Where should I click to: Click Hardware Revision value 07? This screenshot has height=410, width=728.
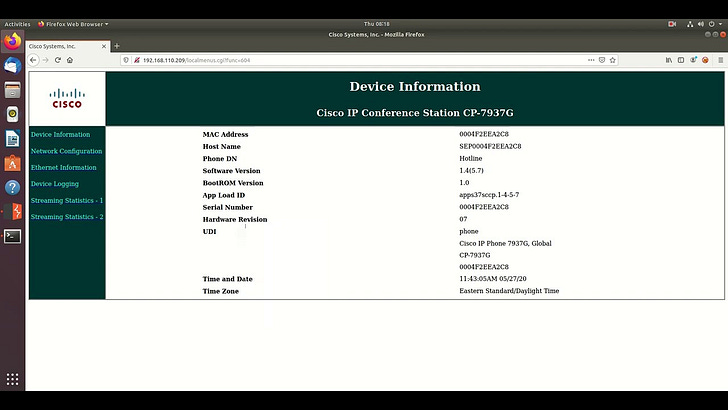(x=463, y=219)
